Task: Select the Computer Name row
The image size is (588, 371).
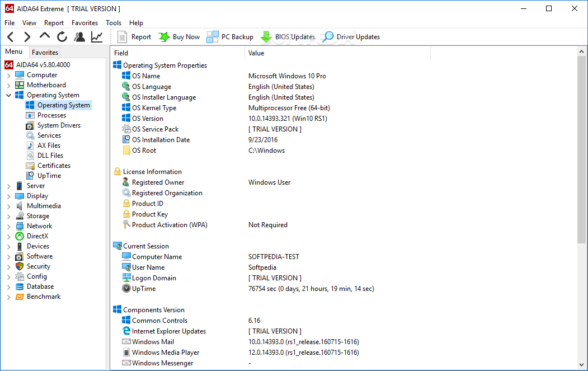Action: click(343, 257)
